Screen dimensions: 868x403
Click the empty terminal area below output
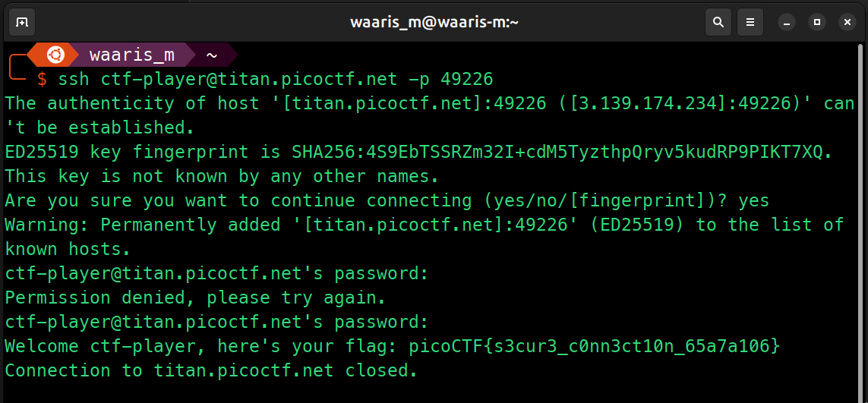click(434, 392)
